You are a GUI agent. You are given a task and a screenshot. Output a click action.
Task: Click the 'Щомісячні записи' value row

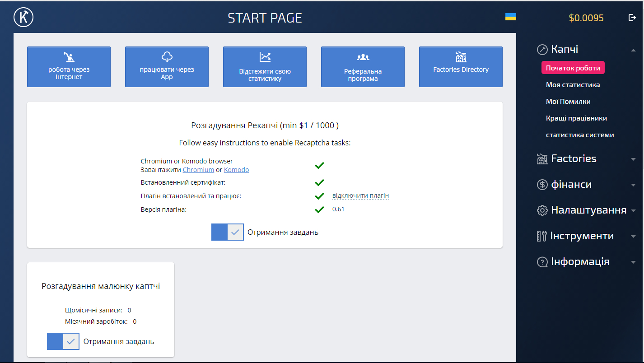[x=98, y=310]
